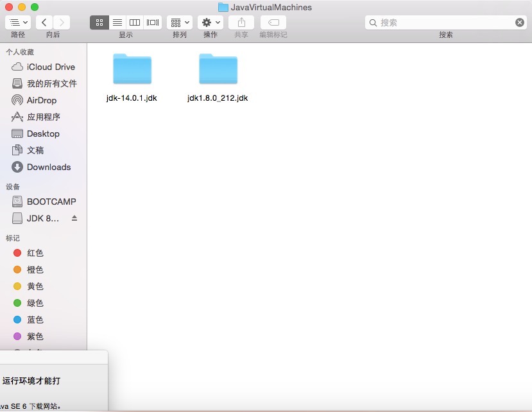Click the JavaVirtualMachines title folder icon
532x412 pixels.
[223, 7]
